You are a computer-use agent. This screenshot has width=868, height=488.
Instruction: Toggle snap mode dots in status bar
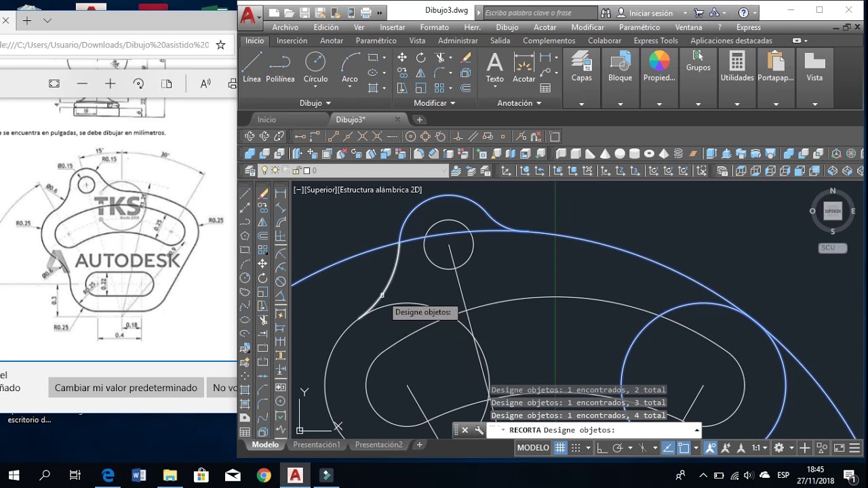point(576,448)
